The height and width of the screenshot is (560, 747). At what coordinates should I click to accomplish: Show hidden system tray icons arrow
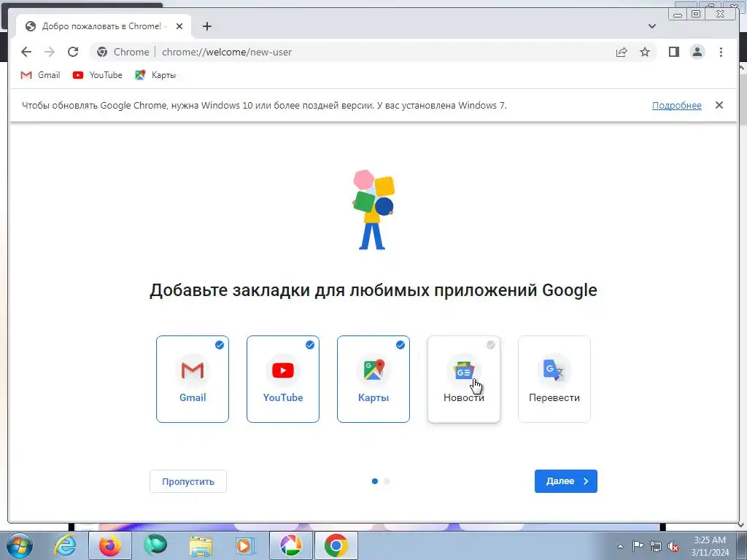click(x=620, y=546)
